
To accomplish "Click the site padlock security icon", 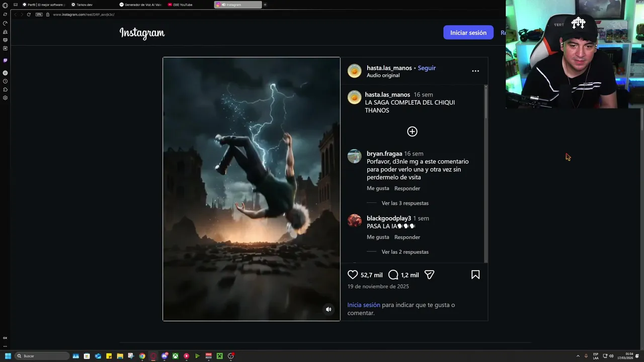I will [48, 15].
